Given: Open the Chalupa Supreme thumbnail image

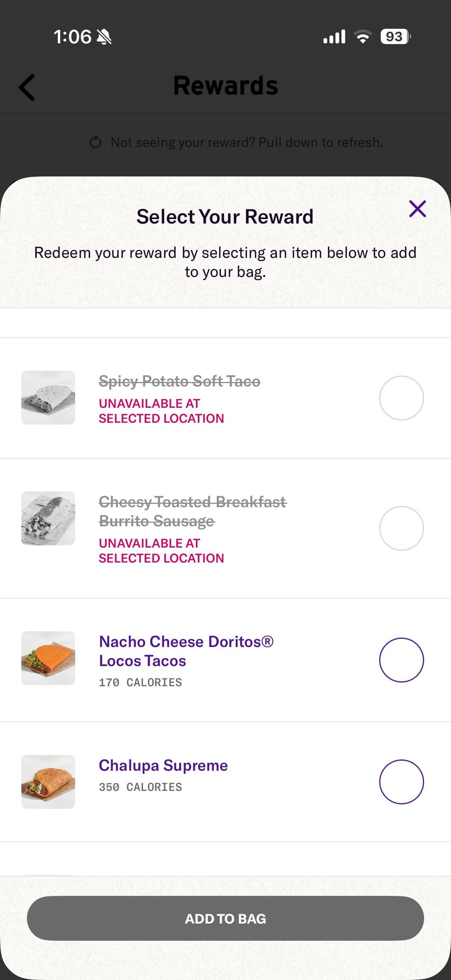Looking at the screenshot, I should [48, 782].
